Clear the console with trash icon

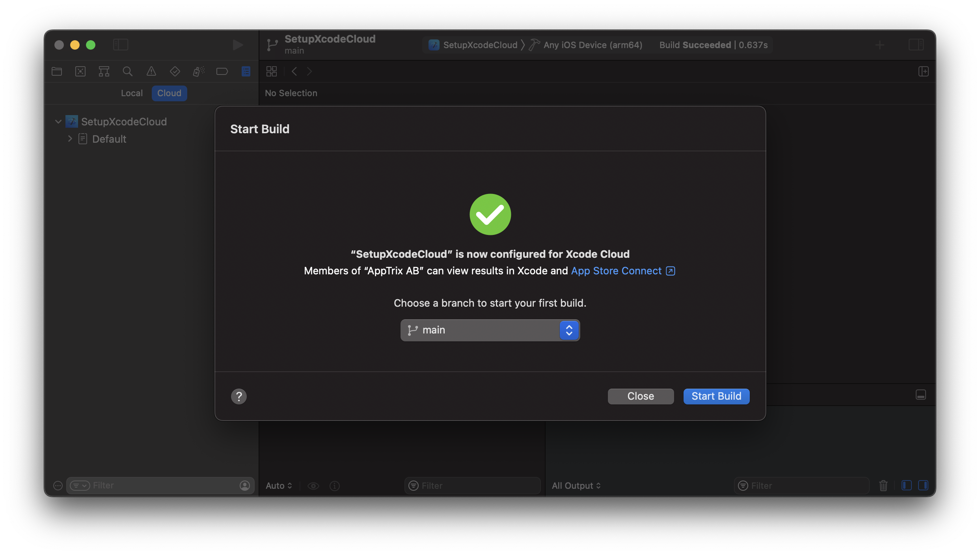click(883, 486)
